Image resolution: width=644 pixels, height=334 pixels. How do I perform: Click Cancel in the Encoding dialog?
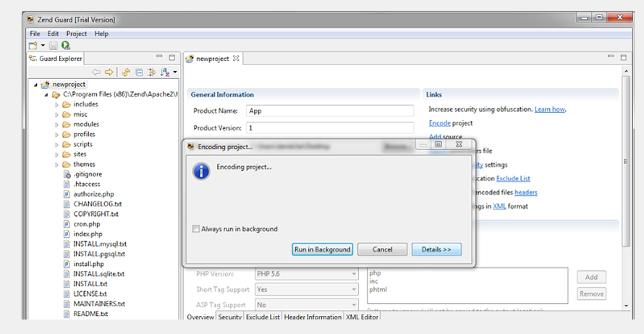click(382, 249)
